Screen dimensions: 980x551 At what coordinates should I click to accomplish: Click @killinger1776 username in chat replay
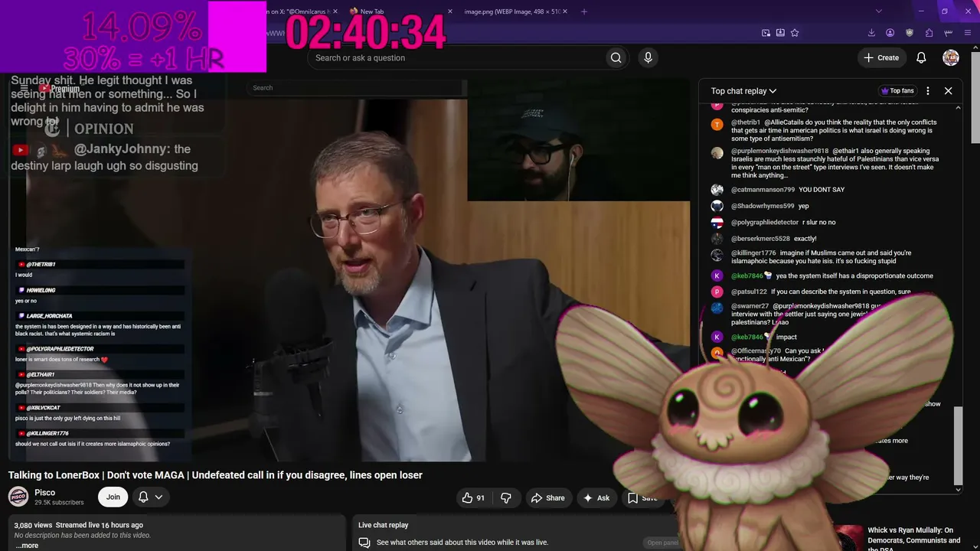[x=753, y=253]
